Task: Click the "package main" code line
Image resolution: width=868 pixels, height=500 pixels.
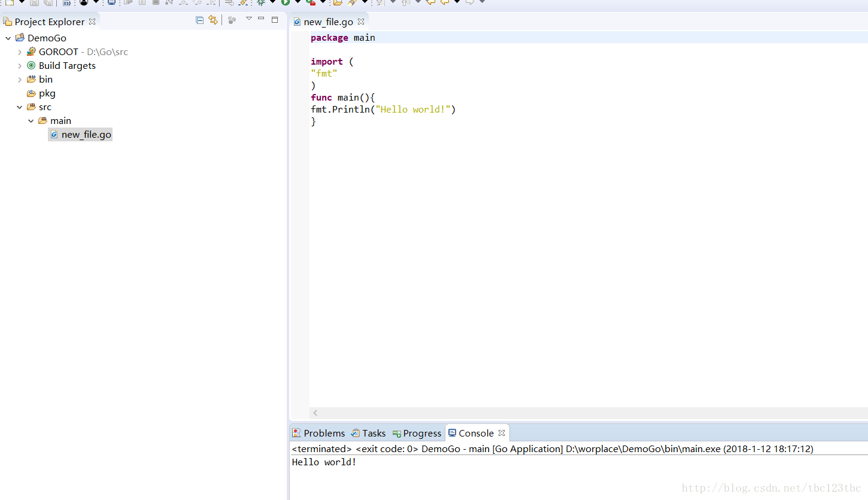Action: tap(343, 38)
